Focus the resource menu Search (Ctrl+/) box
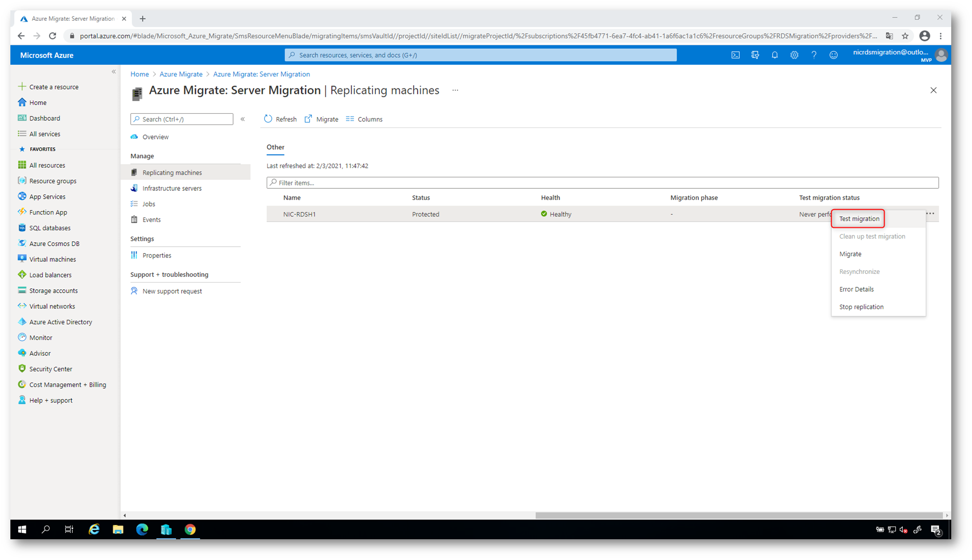 coord(182,119)
